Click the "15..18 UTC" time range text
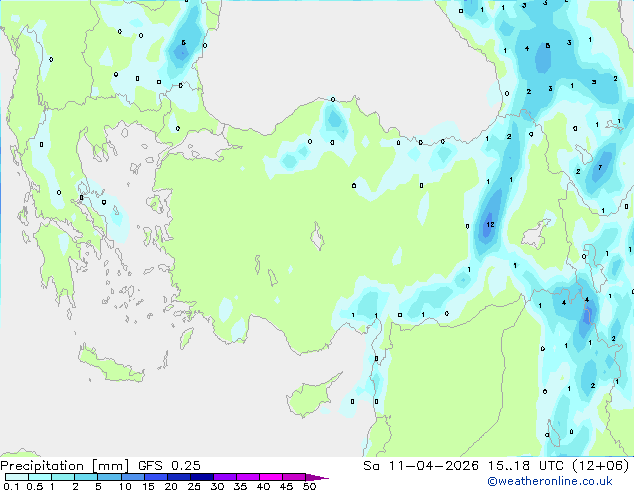The width and height of the screenshot is (634, 490). (525, 466)
